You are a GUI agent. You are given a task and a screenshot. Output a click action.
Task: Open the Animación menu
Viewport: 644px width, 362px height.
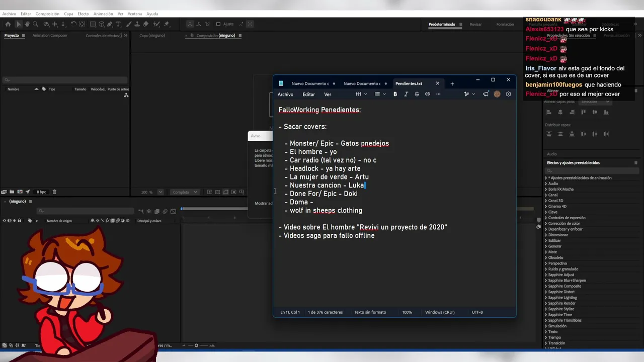point(103,14)
